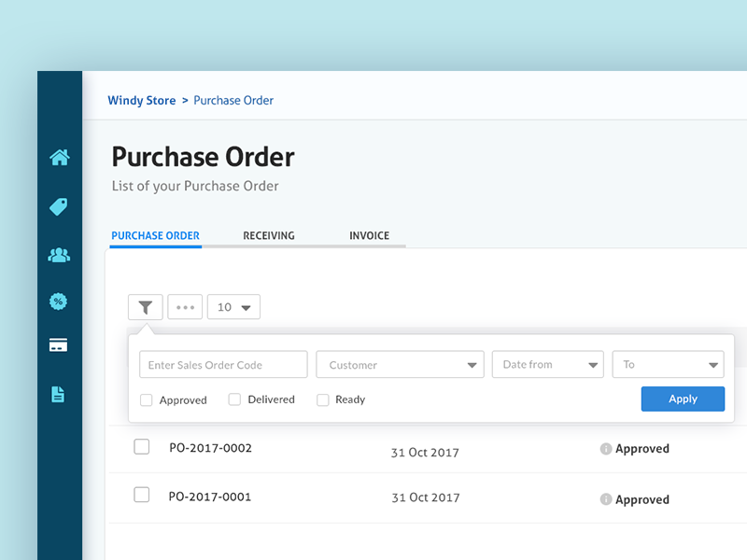This screenshot has width=747, height=560.
Task: Select the PO-2017-0002 row checkbox
Action: (x=142, y=447)
